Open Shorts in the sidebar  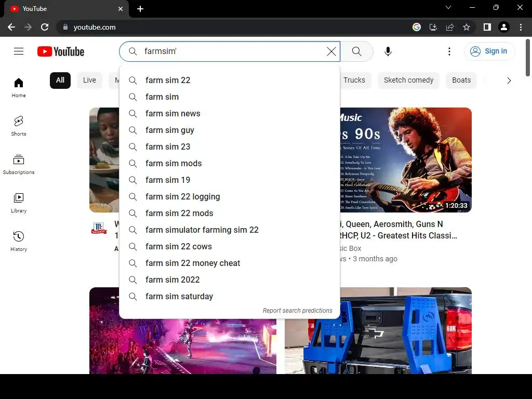click(x=19, y=126)
